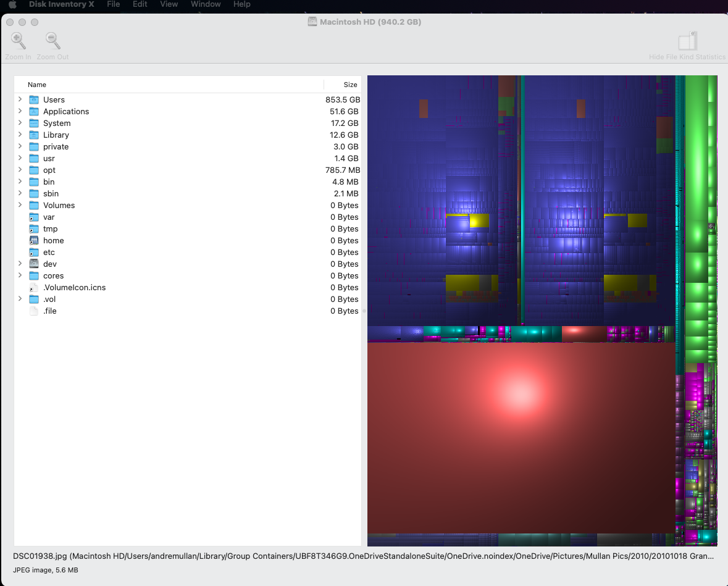This screenshot has width=728, height=586.
Task: Click the large red block in treemap
Action: [x=520, y=435]
